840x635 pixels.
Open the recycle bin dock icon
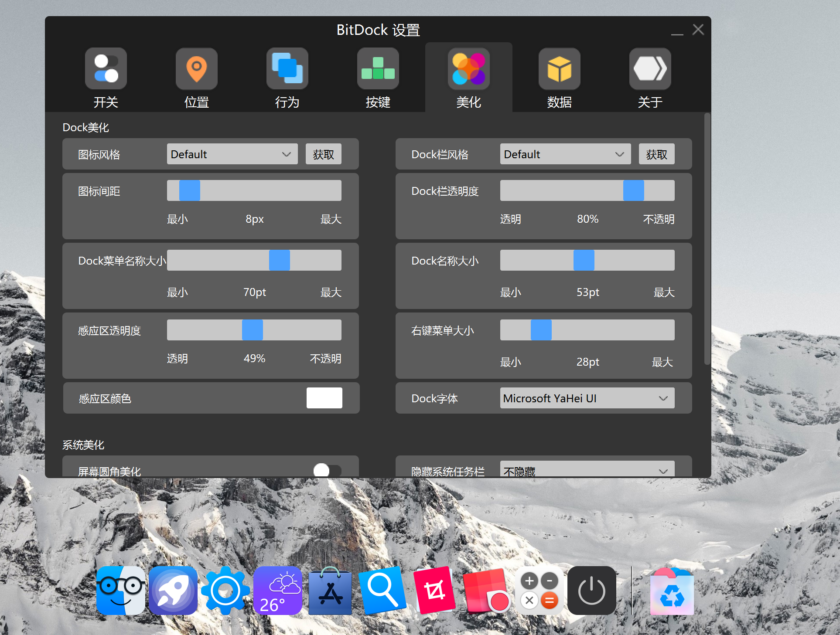(x=672, y=591)
